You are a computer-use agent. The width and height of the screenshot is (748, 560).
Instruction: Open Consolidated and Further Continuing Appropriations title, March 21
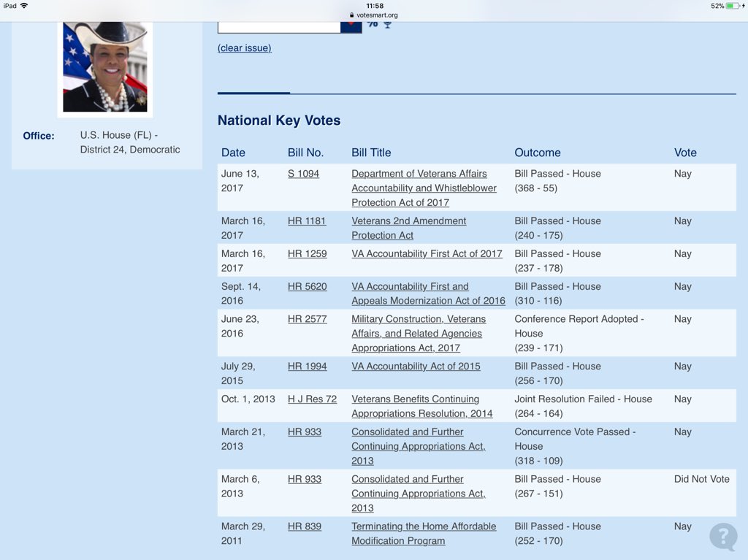click(419, 447)
